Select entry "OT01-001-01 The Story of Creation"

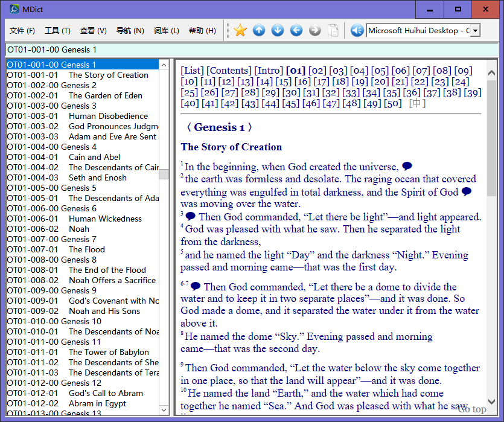pos(83,75)
